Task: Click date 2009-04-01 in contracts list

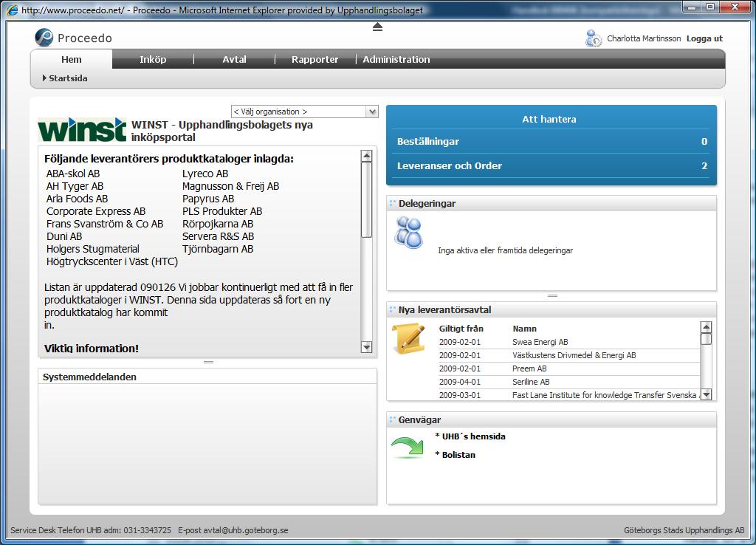Action: click(x=459, y=382)
